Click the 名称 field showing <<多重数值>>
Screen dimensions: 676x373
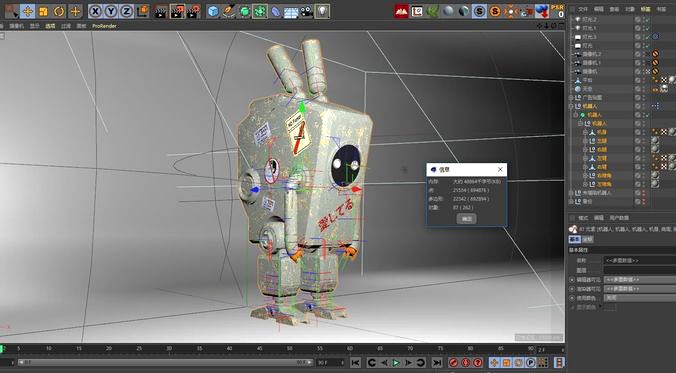[x=639, y=260]
